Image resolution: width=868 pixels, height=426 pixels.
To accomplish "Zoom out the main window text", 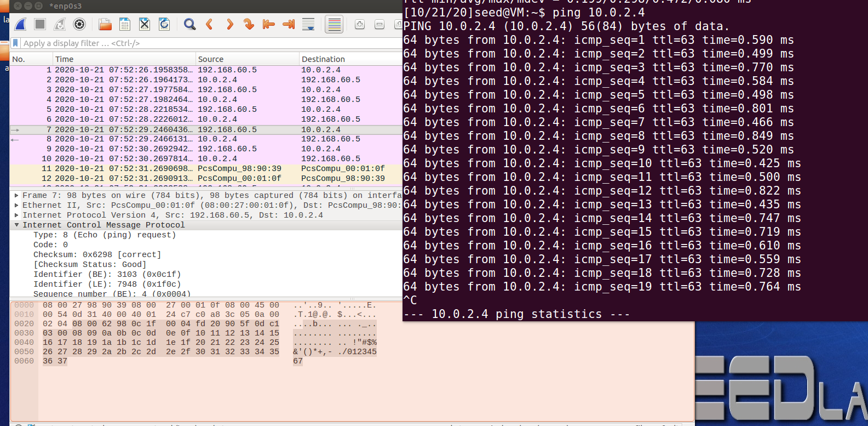I will tap(380, 24).
